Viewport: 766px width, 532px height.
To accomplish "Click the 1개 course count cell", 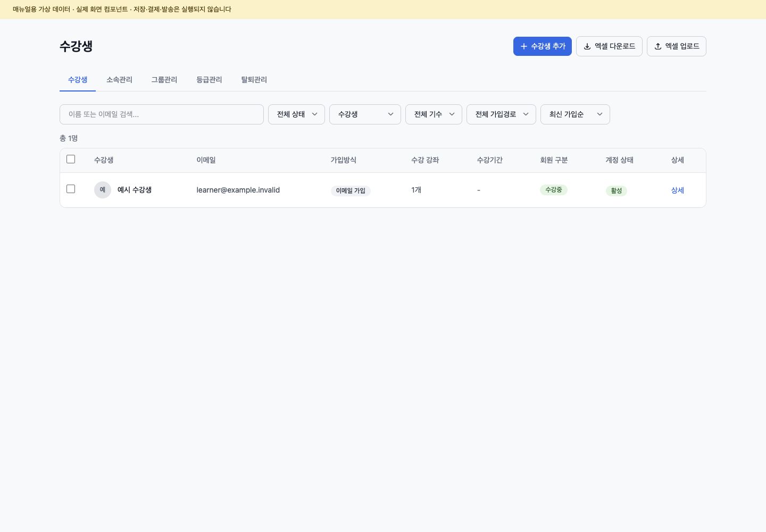I will (417, 190).
